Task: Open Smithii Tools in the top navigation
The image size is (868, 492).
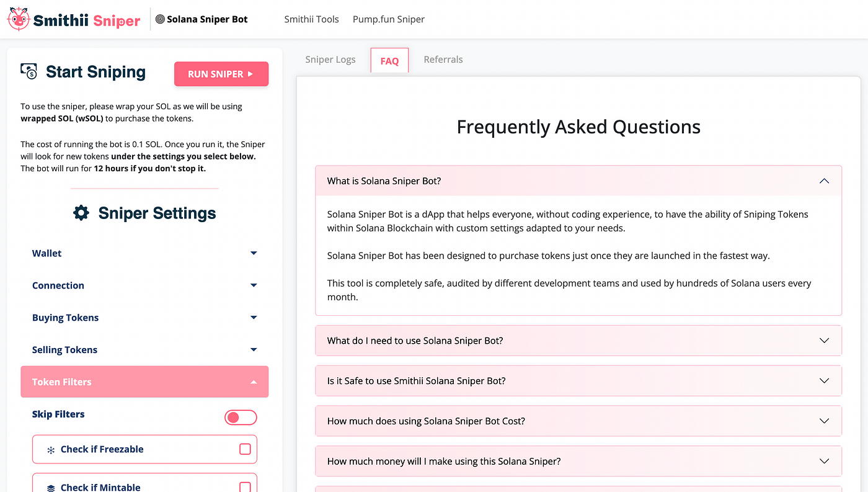Action: 311,19
